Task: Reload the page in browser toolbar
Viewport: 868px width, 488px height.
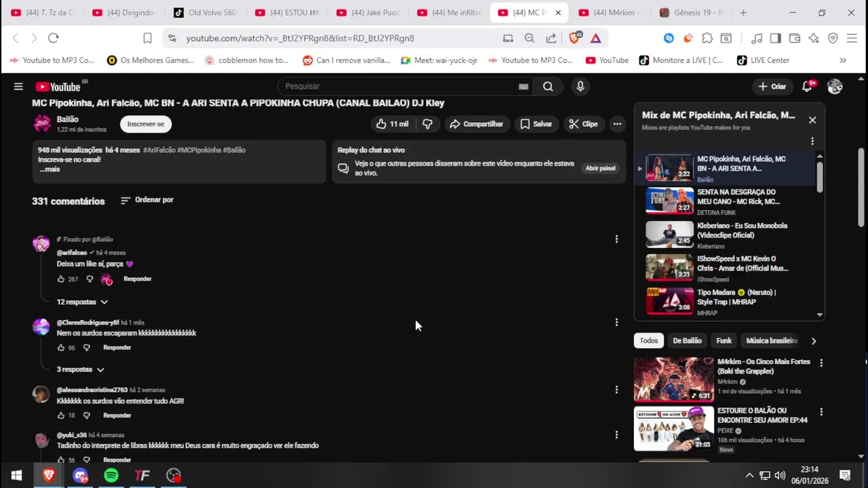Action: (54, 39)
